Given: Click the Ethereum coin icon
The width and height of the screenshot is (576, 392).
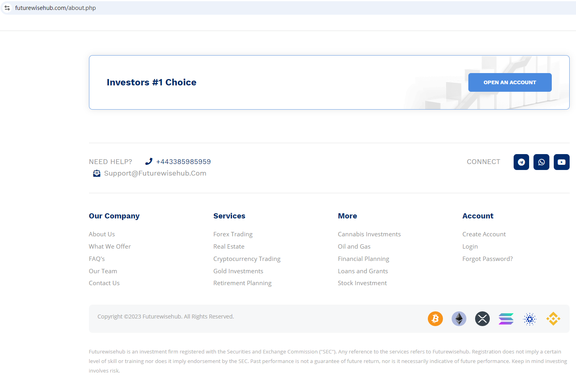Looking at the screenshot, I should click(459, 319).
